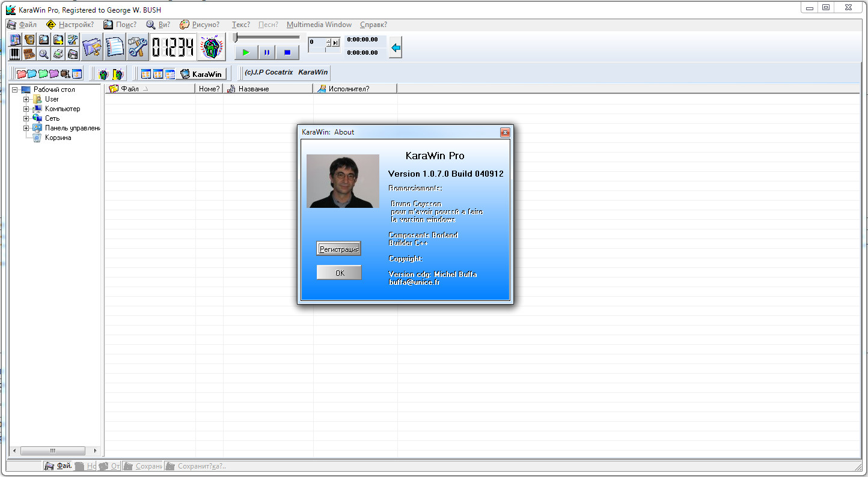Click the loudspeaker icon in the toolbar
This screenshot has height=477, width=868.
[x=29, y=40]
